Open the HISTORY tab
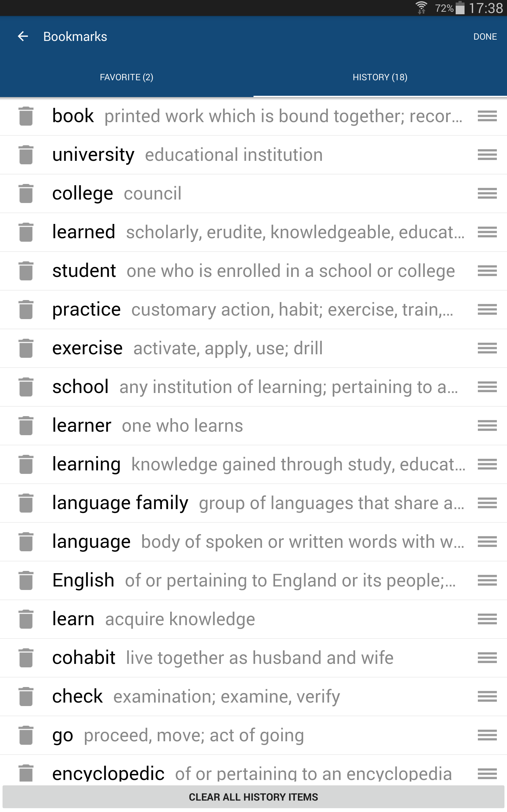 [380, 77]
